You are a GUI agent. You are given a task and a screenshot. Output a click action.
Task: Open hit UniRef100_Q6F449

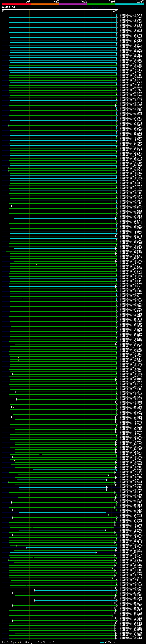pyautogui.click(x=131, y=37)
